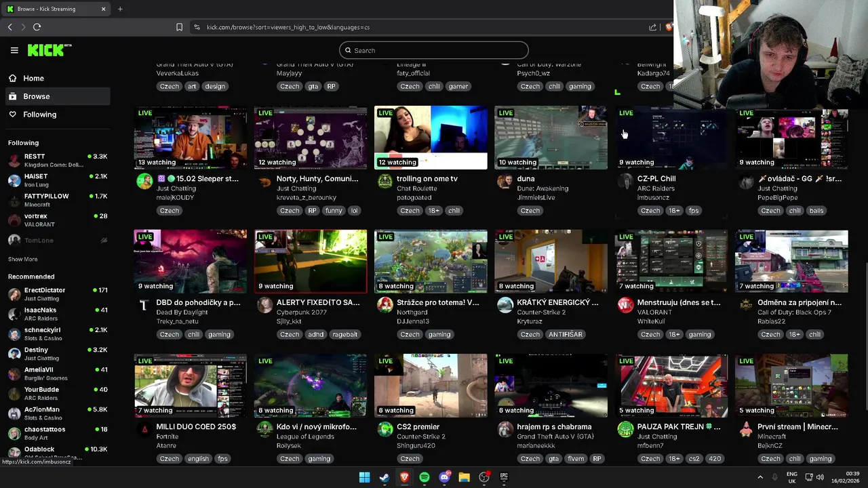The height and width of the screenshot is (488, 868).
Task: Click malejKOUDY channel avatar
Action: (x=144, y=181)
